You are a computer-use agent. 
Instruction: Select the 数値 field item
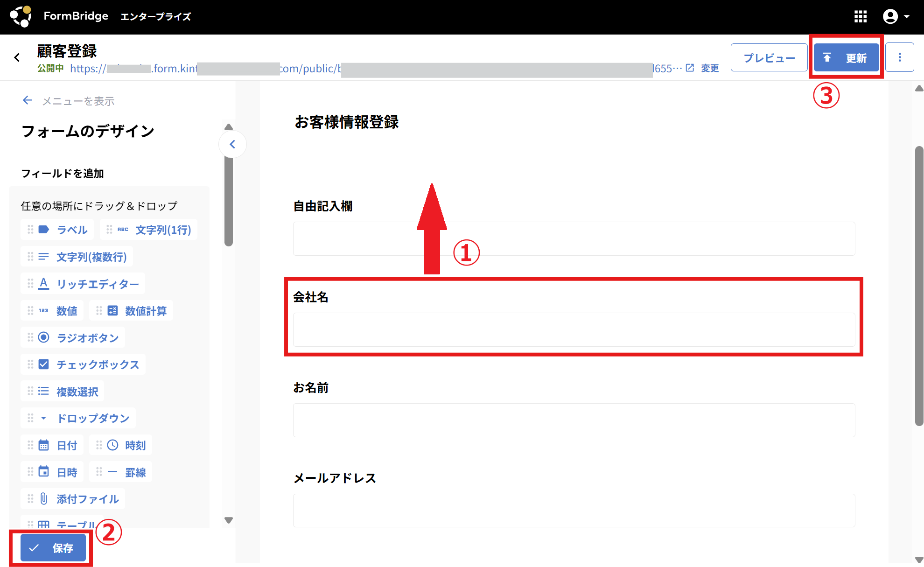point(52,311)
